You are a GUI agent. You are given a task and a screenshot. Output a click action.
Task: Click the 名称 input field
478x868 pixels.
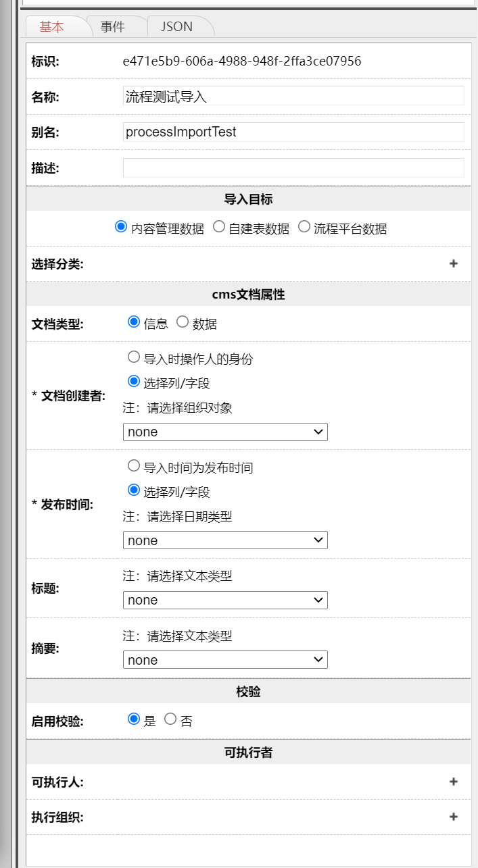pos(293,96)
